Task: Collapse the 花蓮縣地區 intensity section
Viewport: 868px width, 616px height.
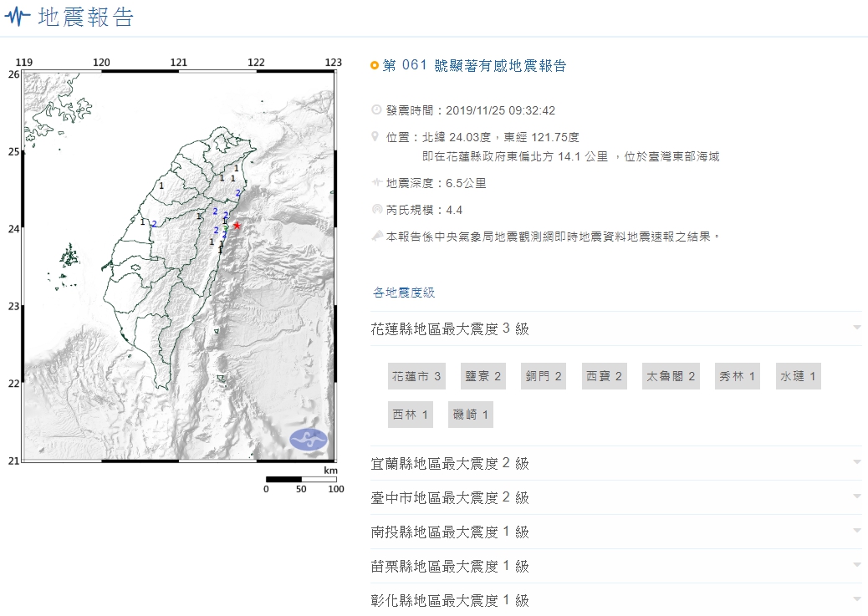Action: point(856,328)
